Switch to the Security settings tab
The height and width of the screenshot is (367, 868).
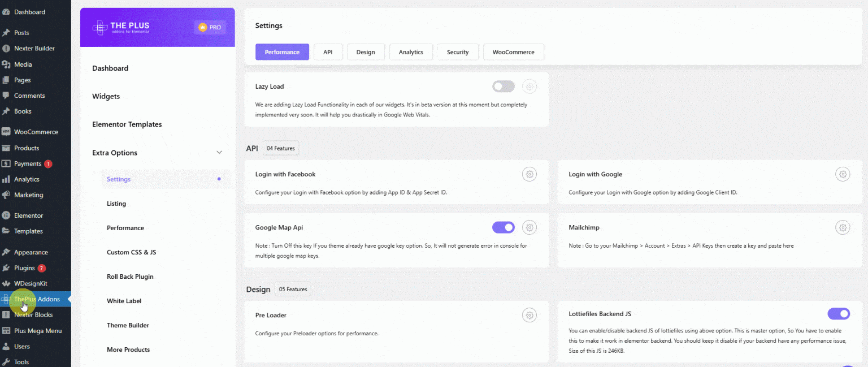click(x=458, y=51)
